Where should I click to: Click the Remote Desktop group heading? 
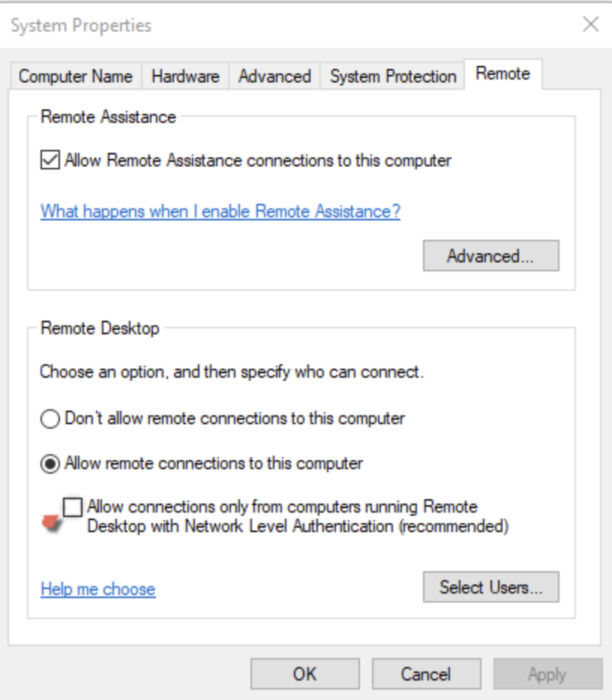(100, 328)
